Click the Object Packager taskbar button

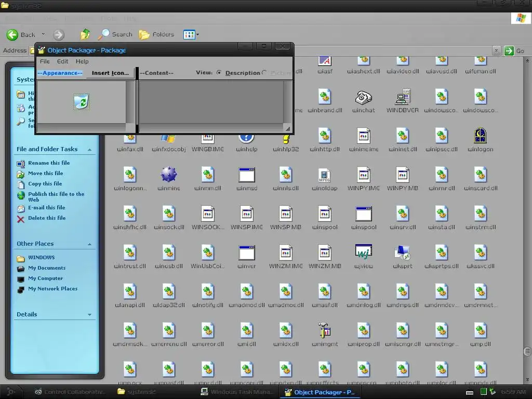point(320,392)
